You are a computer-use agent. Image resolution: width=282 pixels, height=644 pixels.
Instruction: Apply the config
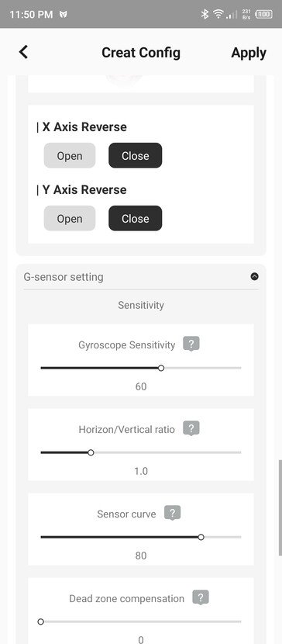click(x=249, y=53)
